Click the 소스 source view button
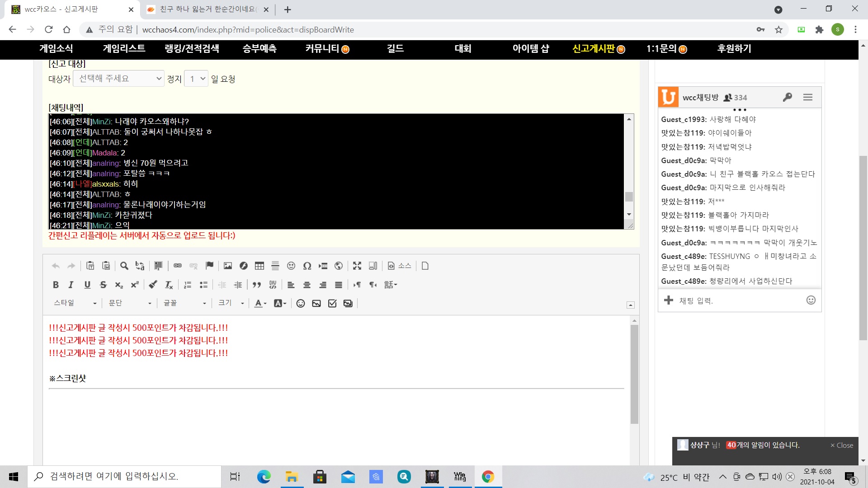This screenshot has width=868, height=488. point(400,266)
